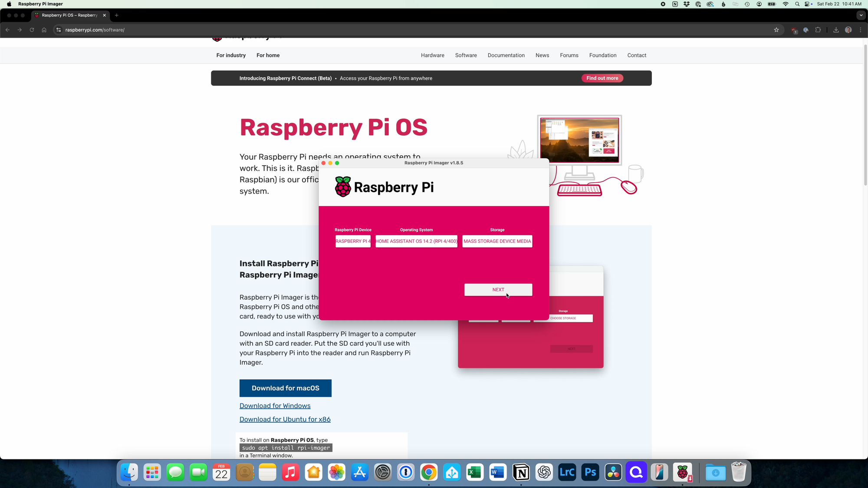Viewport: 868px width, 488px height.
Task: Open the Chrome downloads icon
Action: [x=836, y=30]
